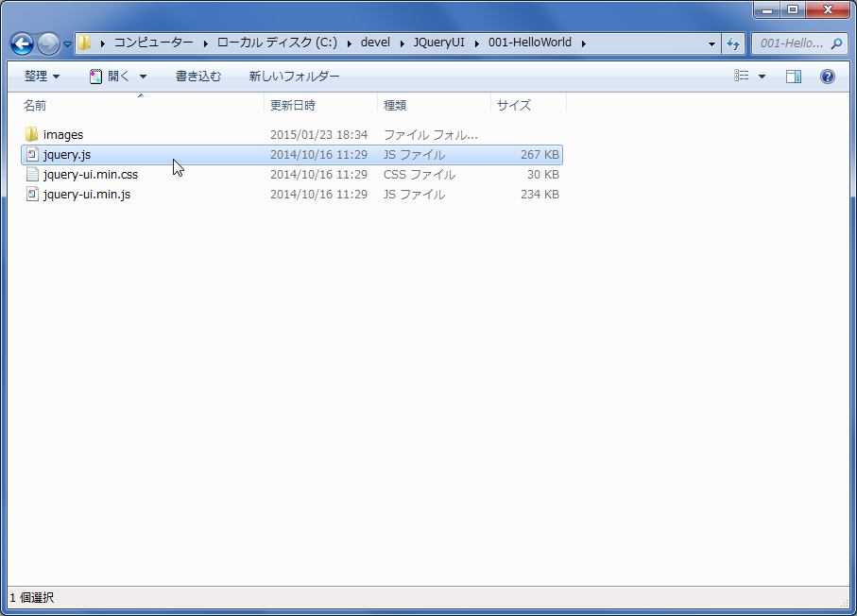Image resolution: width=857 pixels, height=616 pixels.
Task: Click 書き込む in the toolbar
Action: coord(197,77)
